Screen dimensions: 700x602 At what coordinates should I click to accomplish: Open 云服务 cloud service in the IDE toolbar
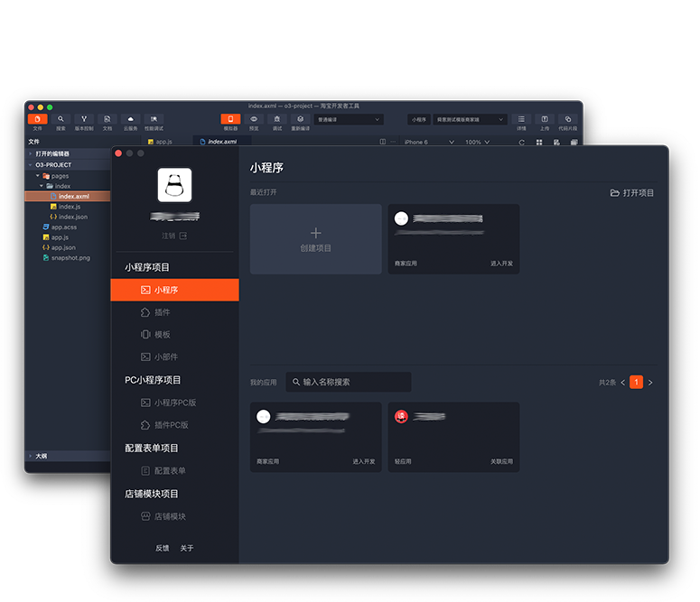130,119
